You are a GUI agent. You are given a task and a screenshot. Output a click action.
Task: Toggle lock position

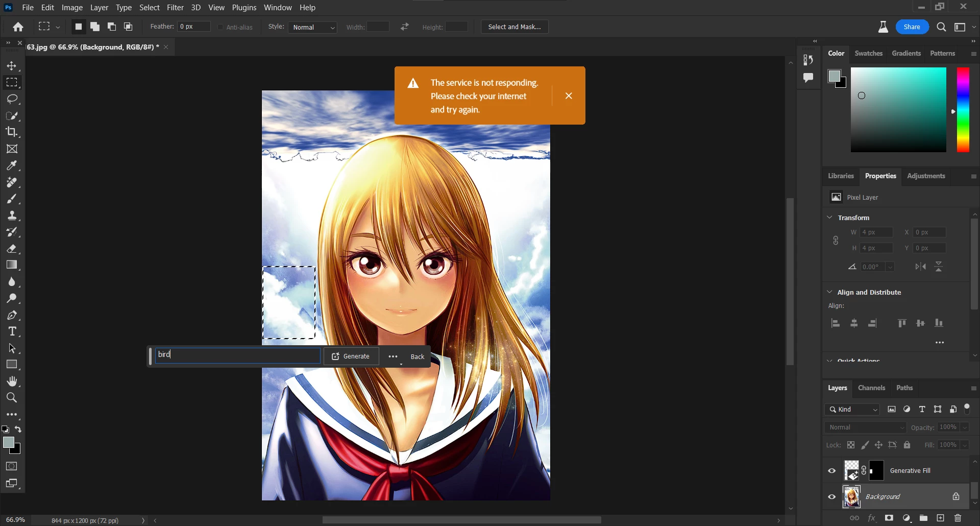(878, 445)
